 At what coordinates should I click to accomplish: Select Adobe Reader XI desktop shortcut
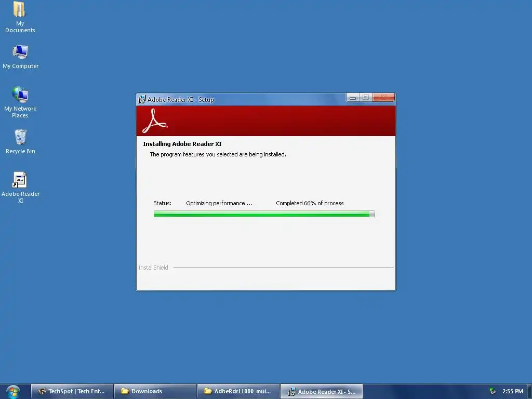[20, 188]
